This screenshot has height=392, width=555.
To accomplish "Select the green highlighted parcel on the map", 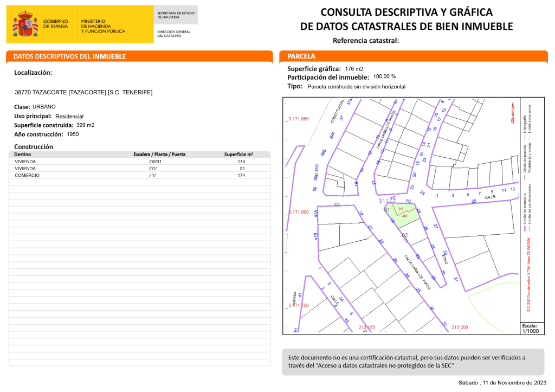I will (x=406, y=217).
